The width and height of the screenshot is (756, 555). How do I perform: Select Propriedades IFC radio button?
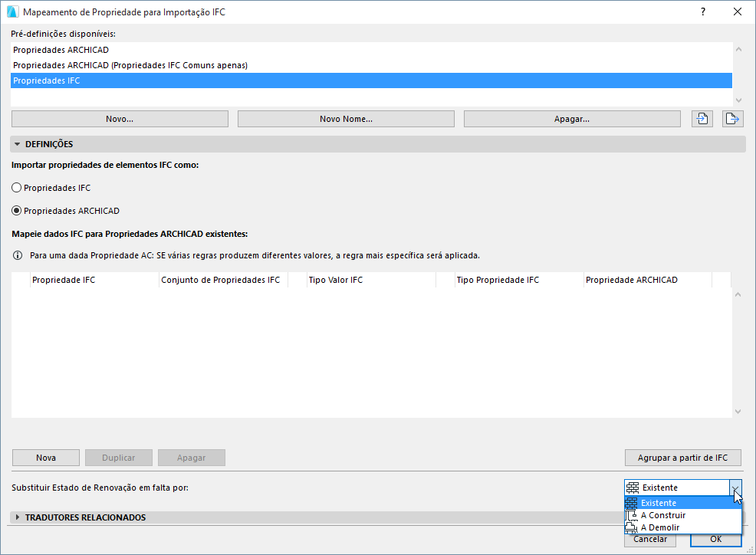click(16, 188)
